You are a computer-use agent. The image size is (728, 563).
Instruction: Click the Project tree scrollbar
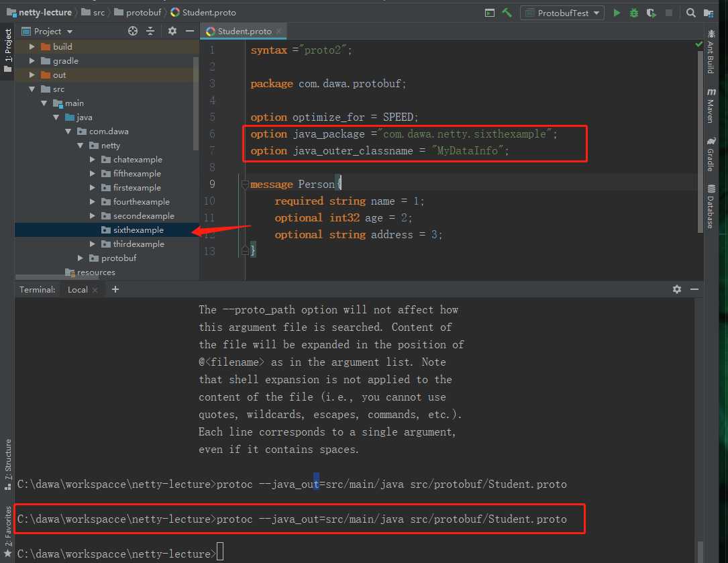tap(196, 103)
